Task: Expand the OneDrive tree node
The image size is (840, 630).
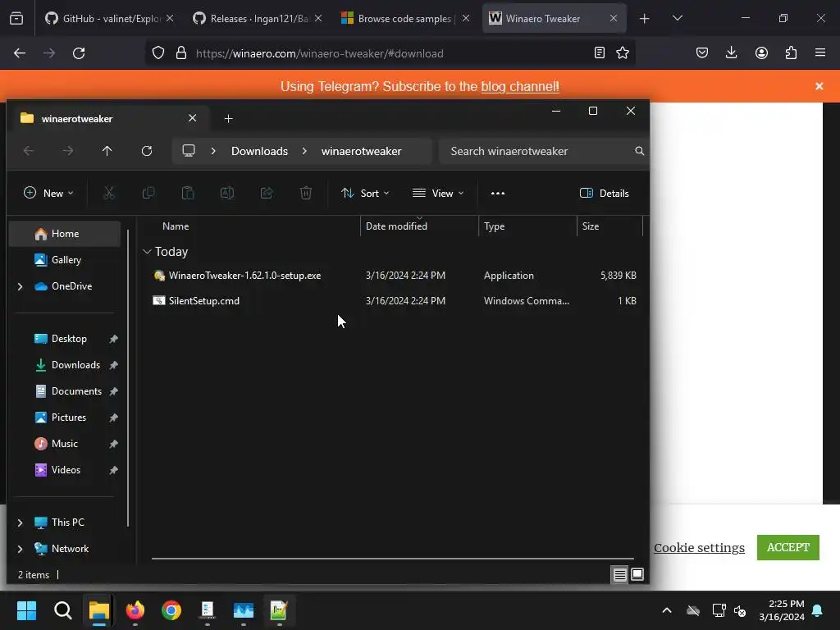Action: tap(21, 286)
